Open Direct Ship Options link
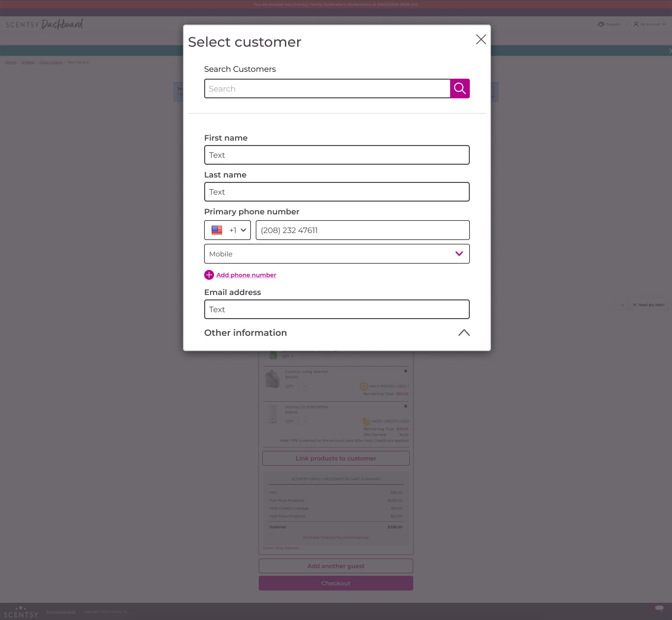This screenshot has height=620, width=672. [x=281, y=548]
